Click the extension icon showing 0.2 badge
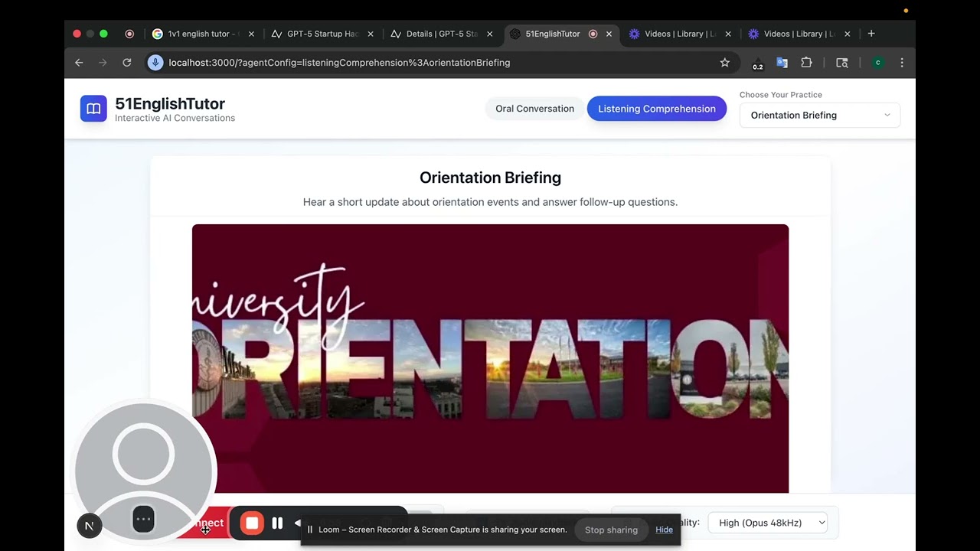 pyautogui.click(x=757, y=64)
